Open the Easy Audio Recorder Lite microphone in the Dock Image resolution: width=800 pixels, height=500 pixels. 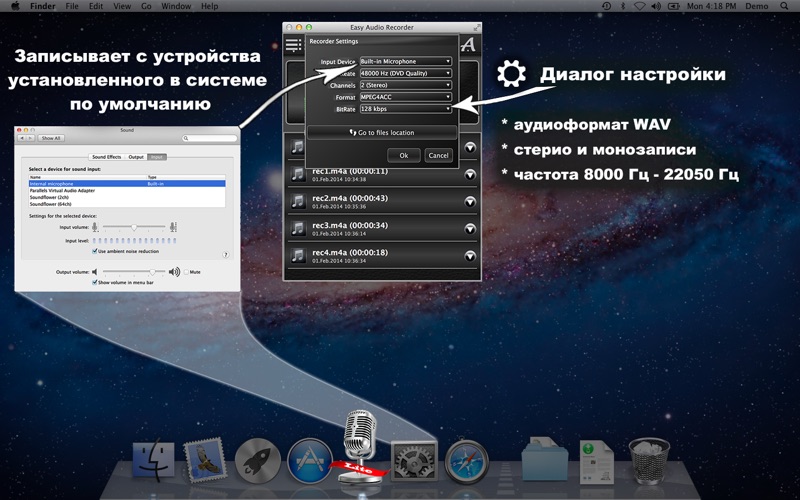pos(360,447)
